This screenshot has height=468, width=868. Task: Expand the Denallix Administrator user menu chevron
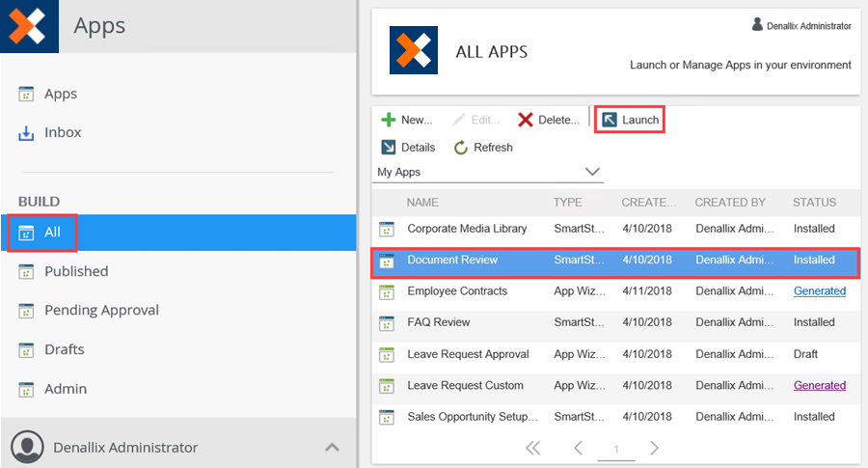[331, 447]
